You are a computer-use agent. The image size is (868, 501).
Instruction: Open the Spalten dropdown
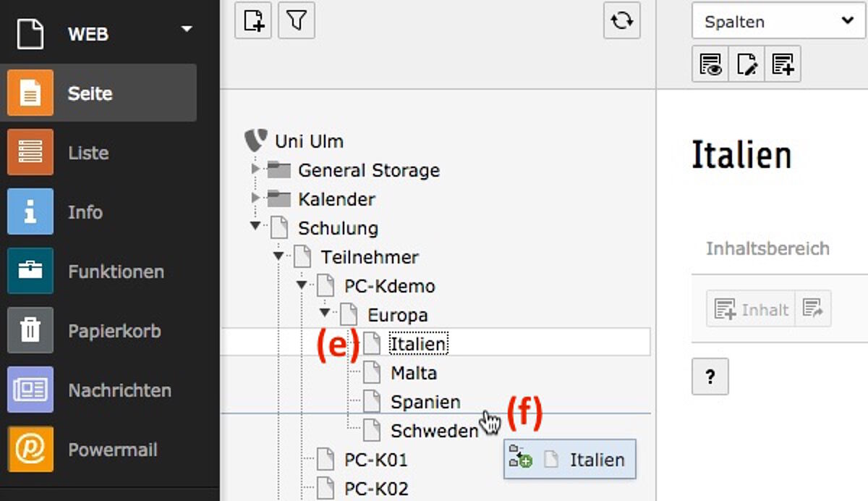(x=778, y=22)
